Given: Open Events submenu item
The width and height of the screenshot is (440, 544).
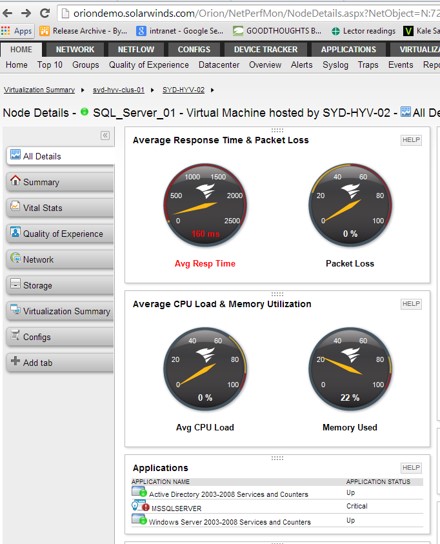Looking at the screenshot, I should click(x=400, y=65).
